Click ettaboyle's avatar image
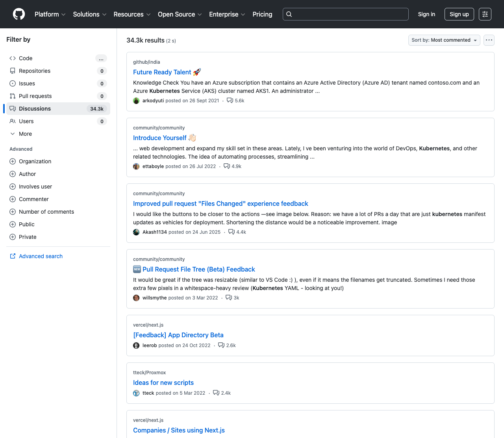 click(136, 166)
